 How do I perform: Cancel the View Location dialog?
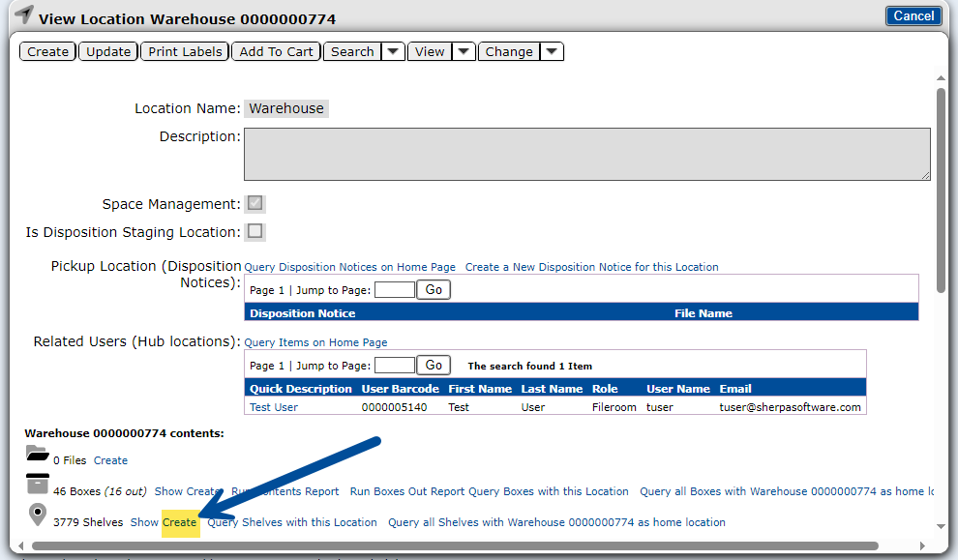coord(913,15)
